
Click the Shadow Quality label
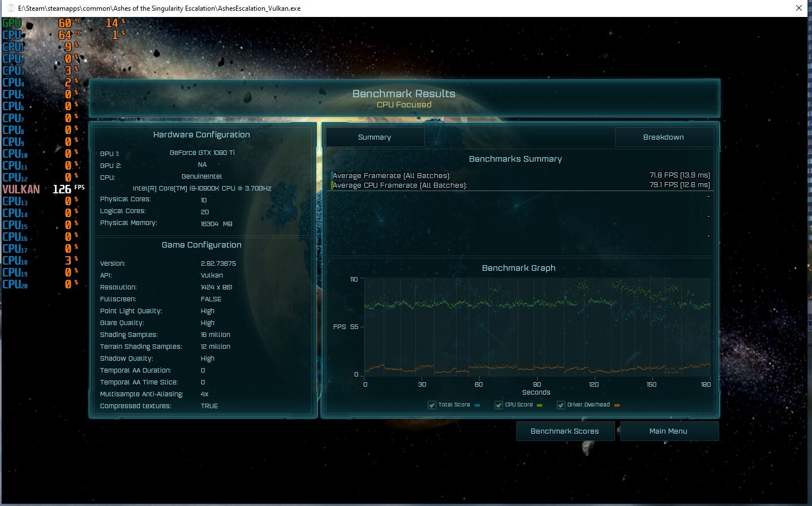[x=127, y=358]
